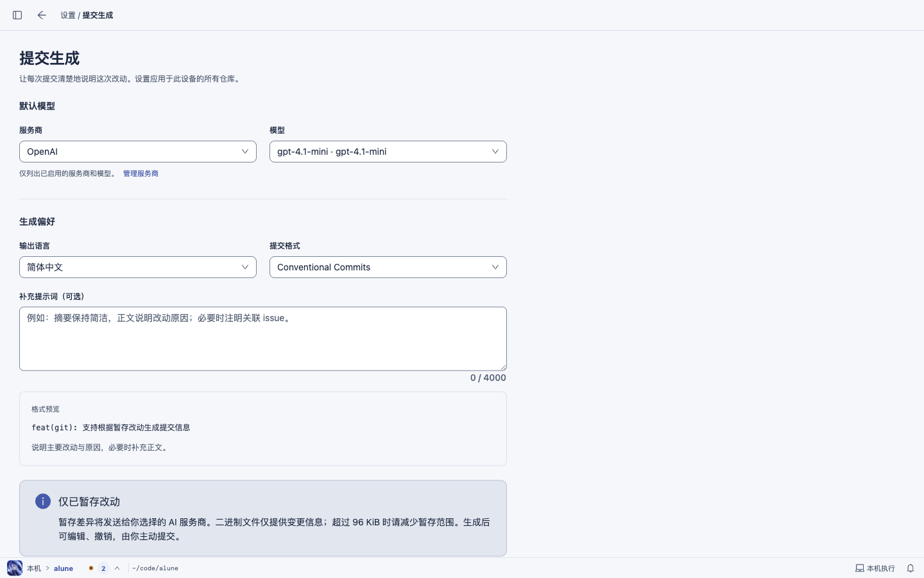This screenshot has width=924, height=578.
Task: Toggle the sidebar panel icon
Action: click(17, 15)
